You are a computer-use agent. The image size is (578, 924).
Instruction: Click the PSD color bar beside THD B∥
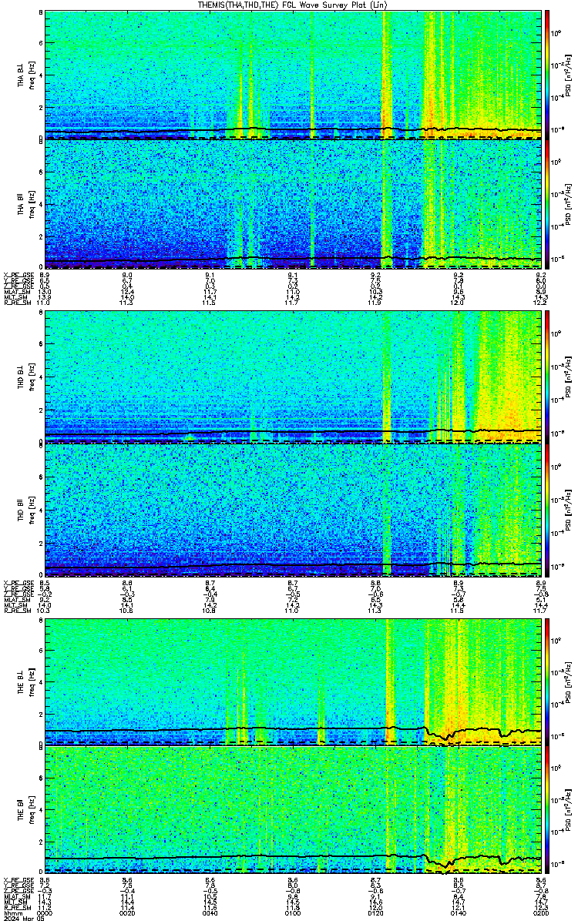[x=547, y=509]
